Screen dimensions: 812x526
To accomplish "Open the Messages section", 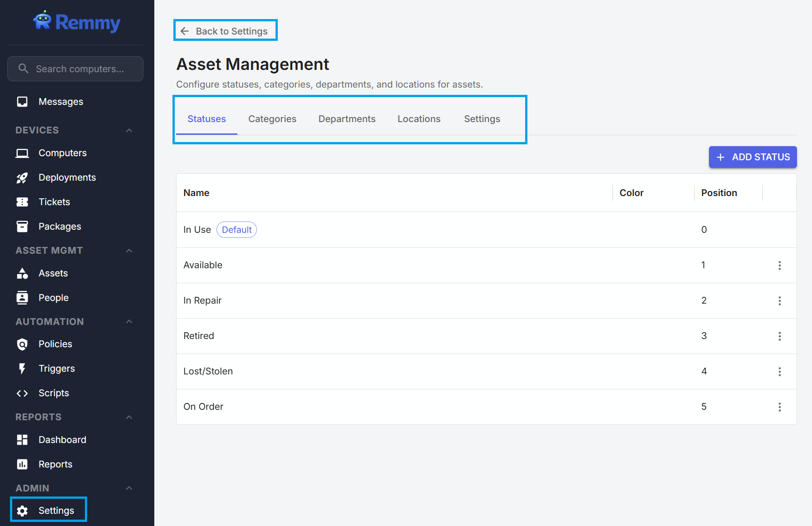I will pyautogui.click(x=61, y=101).
